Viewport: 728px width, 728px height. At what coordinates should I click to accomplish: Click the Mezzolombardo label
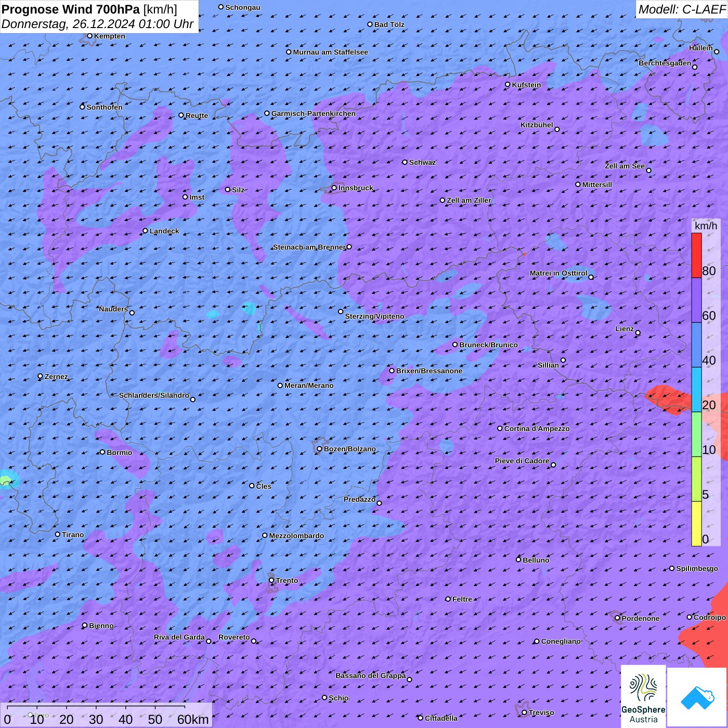296,536
